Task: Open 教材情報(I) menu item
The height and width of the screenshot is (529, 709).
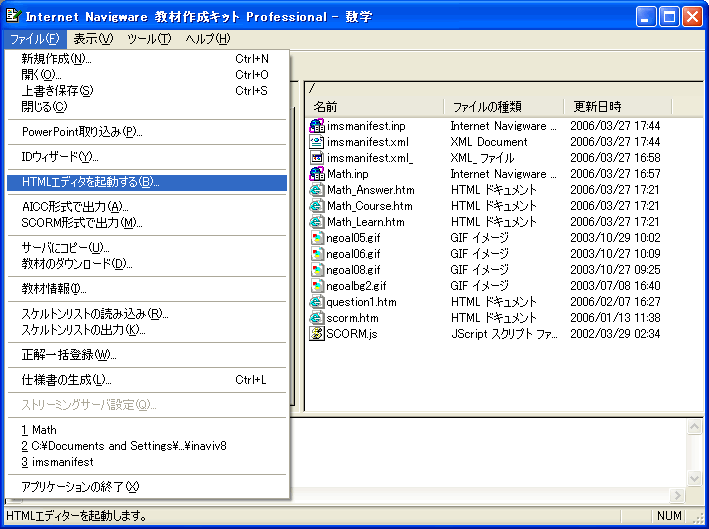Action: pos(147,289)
